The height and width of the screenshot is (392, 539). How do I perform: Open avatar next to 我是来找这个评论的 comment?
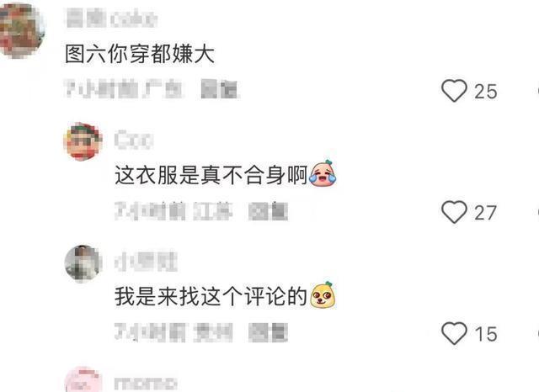click(83, 263)
